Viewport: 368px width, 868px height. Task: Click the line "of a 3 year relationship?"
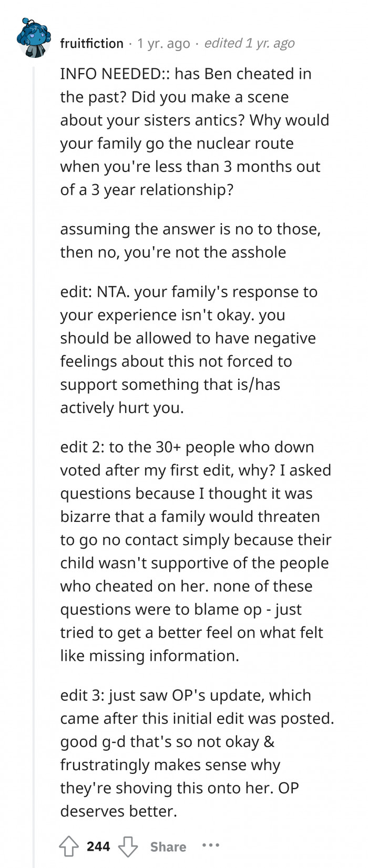[x=147, y=189]
